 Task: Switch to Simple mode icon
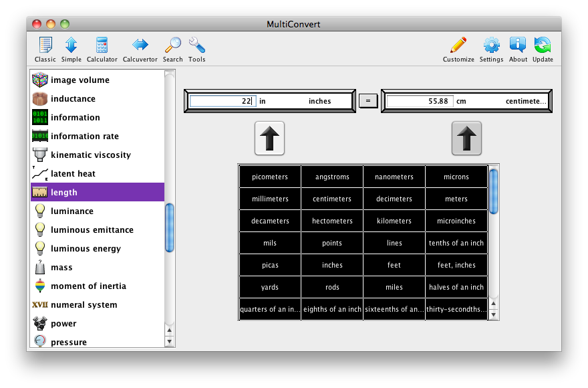(71, 50)
